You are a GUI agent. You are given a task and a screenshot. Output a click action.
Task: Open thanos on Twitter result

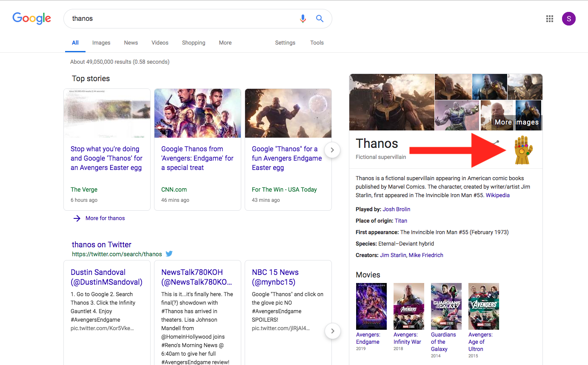click(x=102, y=244)
